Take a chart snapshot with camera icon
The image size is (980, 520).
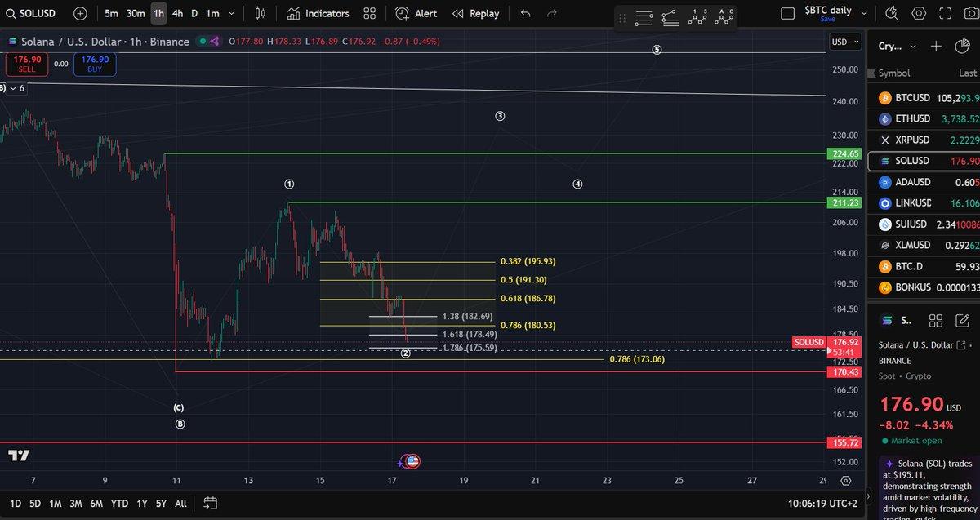click(x=970, y=13)
